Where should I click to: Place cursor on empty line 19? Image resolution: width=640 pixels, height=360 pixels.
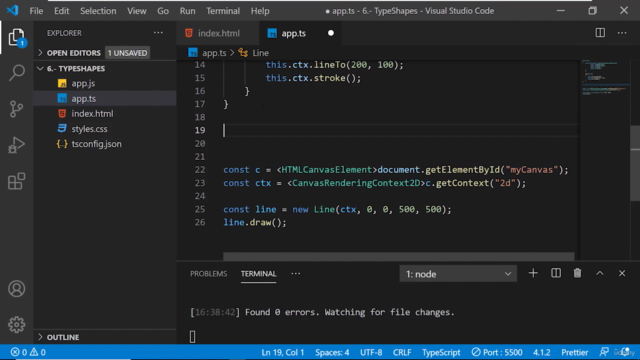[400, 130]
